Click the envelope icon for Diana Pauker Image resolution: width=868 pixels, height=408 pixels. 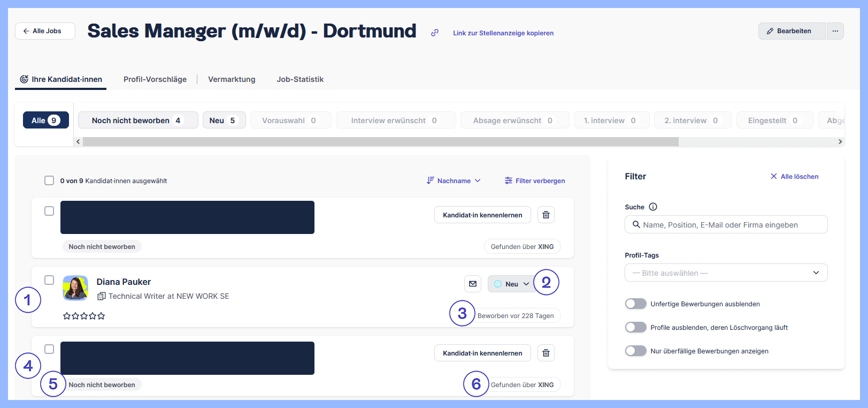tap(473, 284)
